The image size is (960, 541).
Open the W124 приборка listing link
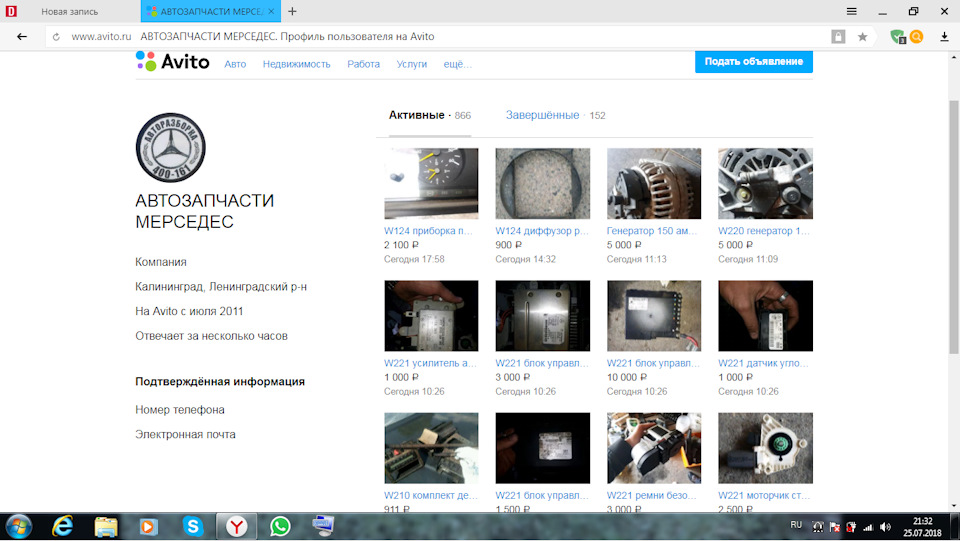428,231
